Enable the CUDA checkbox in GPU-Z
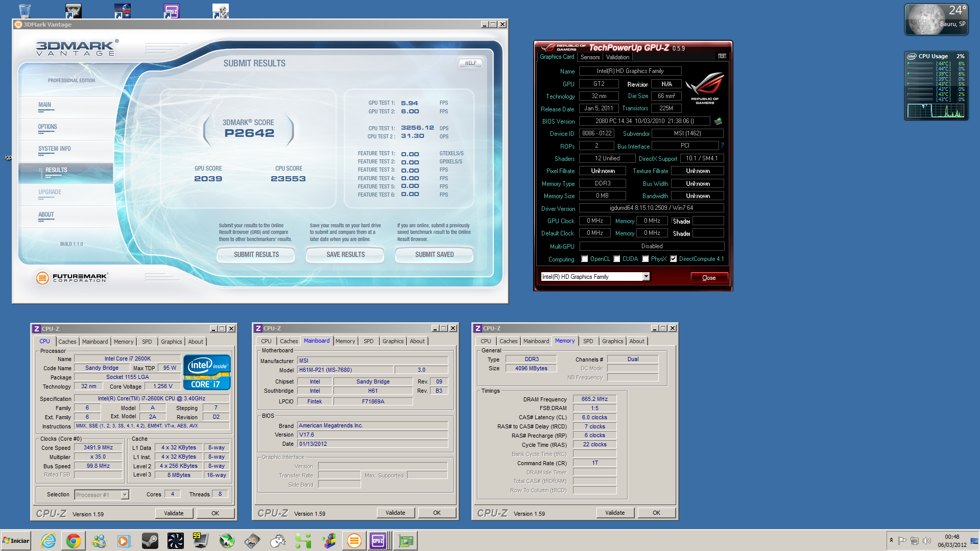This screenshot has height=551, width=980. (617, 259)
